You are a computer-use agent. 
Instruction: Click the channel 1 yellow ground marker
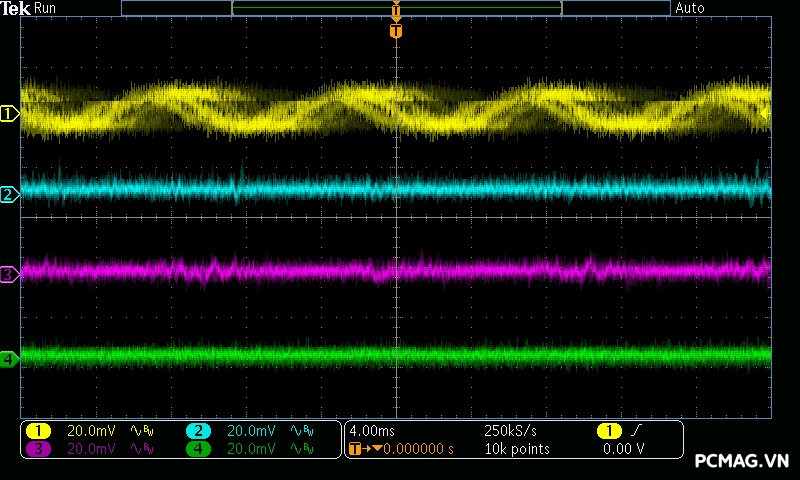pyautogui.click(x=9, y=114)
